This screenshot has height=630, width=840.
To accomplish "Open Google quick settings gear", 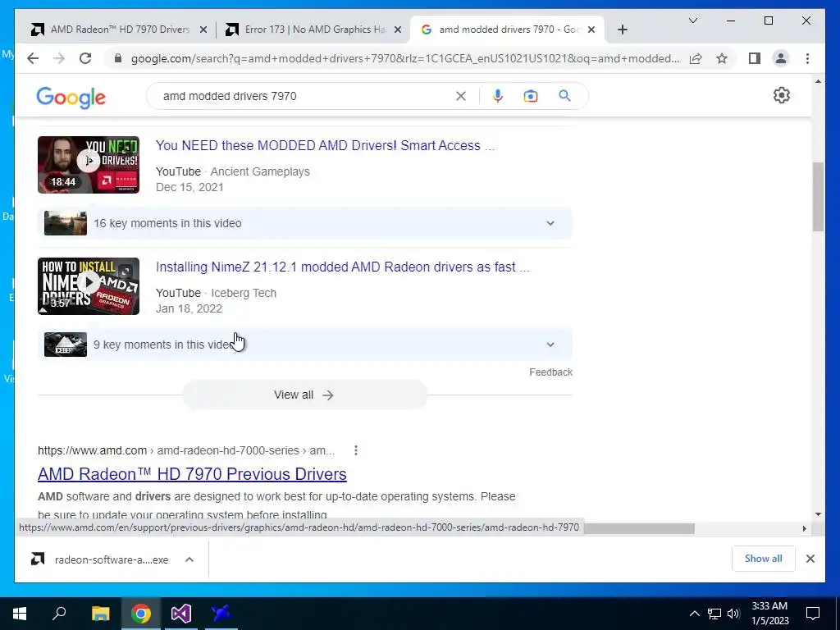I will [x=782, y=95].
